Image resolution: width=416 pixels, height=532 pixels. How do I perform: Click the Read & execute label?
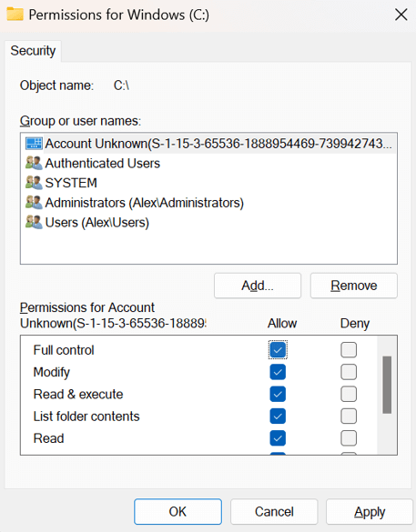78,394
